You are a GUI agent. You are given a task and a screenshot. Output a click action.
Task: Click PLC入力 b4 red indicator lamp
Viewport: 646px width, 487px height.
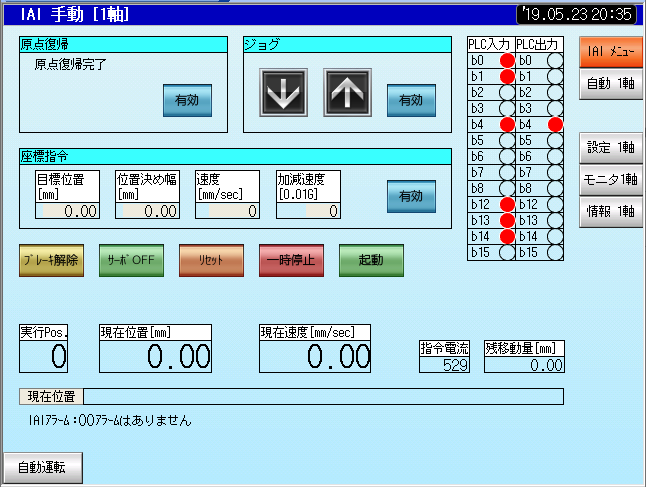point(507,124)
